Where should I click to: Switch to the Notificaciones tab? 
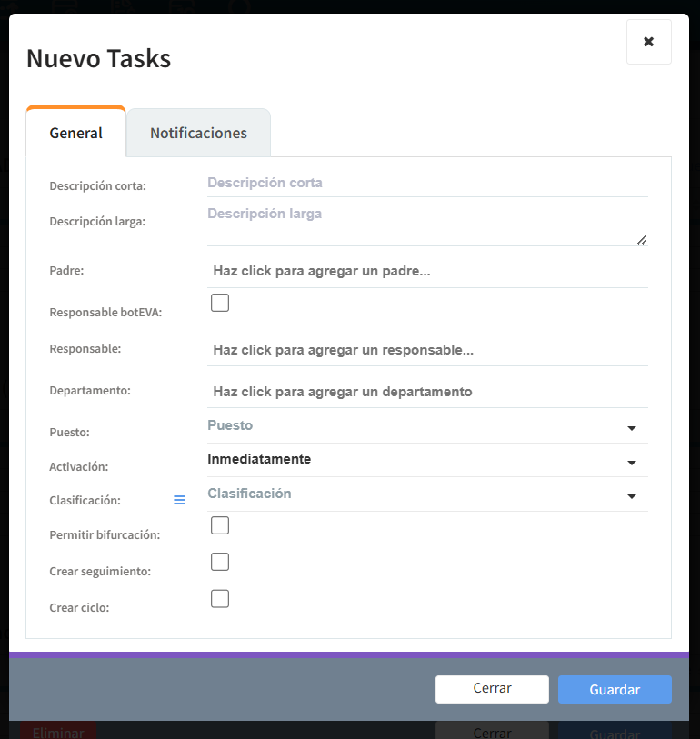[198, 133]
